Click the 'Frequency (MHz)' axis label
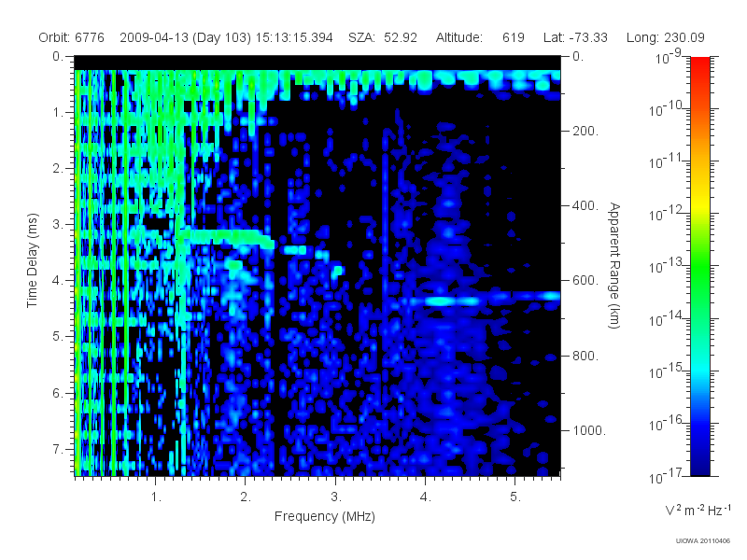The image size is (747, 560). (x=325, y=516)
